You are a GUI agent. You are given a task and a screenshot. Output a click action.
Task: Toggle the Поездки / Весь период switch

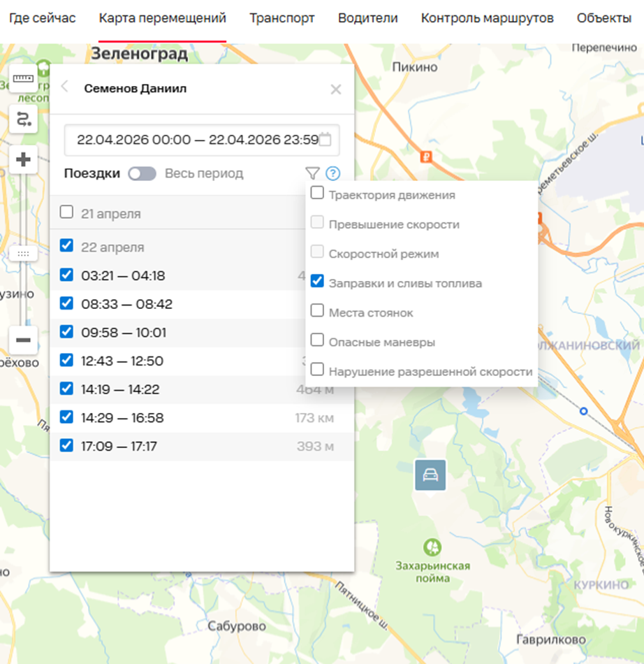tap(142, 173)
